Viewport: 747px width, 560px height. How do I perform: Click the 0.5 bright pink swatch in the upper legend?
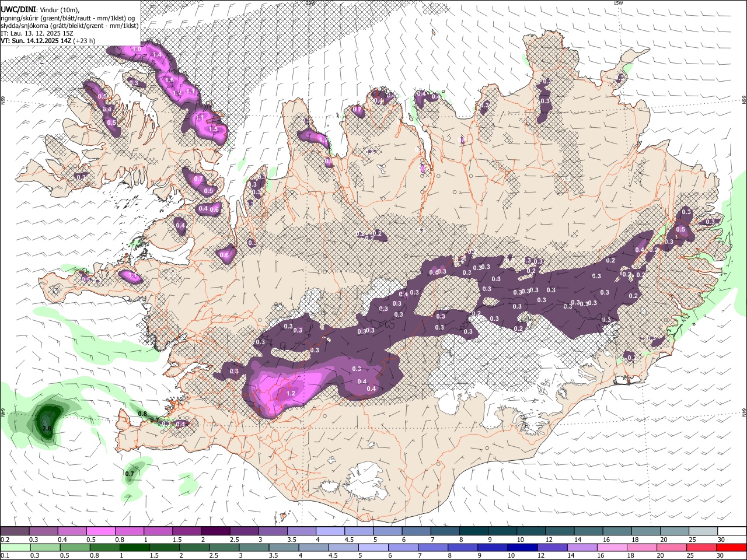point(100,531)
